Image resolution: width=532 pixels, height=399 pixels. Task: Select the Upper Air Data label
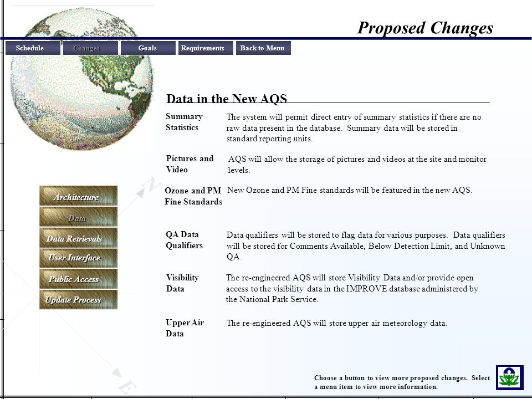(185, 328)
